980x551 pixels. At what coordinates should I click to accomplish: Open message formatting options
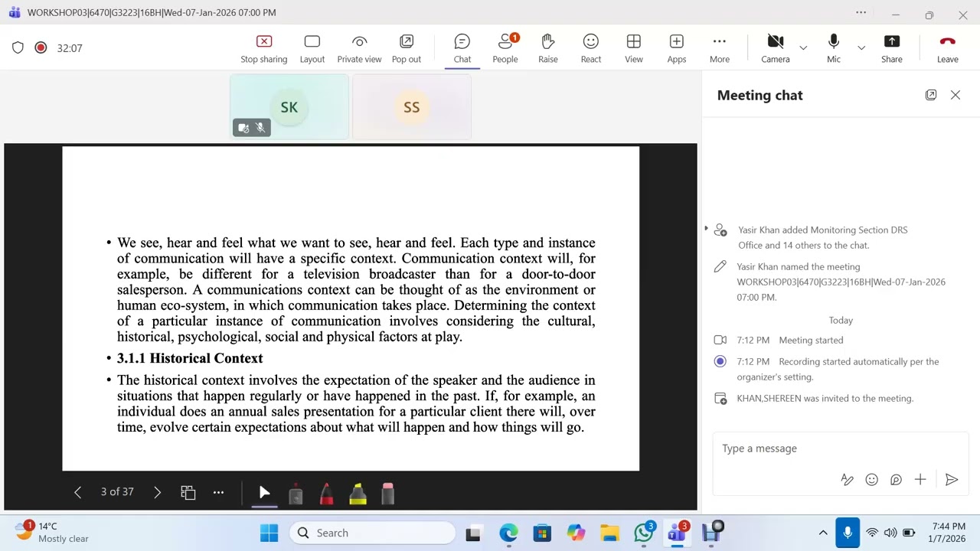[847, 480]
